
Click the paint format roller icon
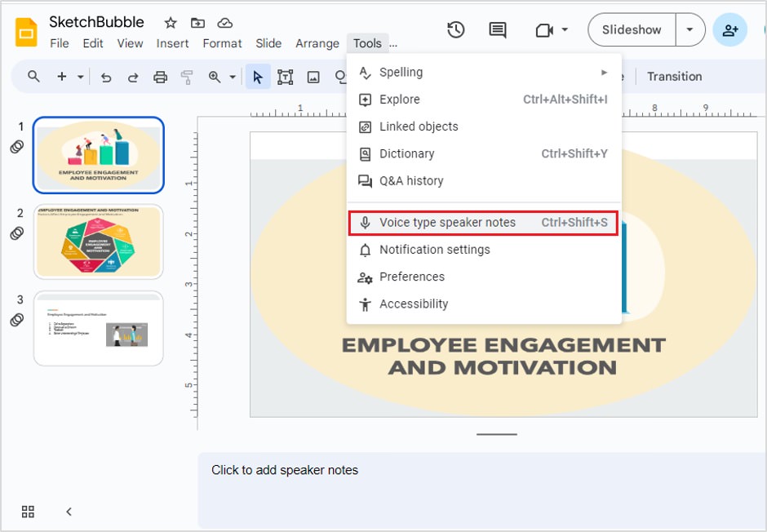coord(186,77)
